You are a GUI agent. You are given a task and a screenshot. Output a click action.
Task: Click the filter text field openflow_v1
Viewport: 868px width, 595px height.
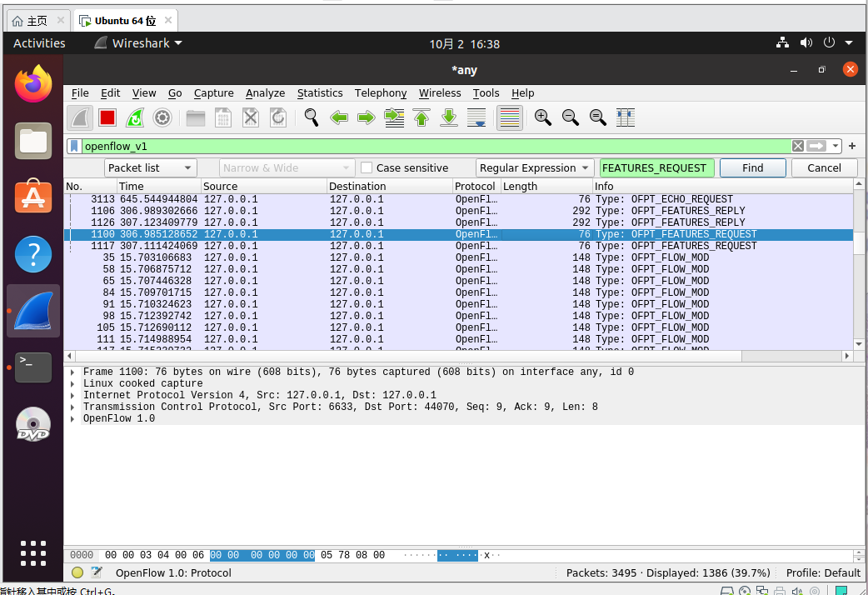pyautogui.click(x=436, y=147)
